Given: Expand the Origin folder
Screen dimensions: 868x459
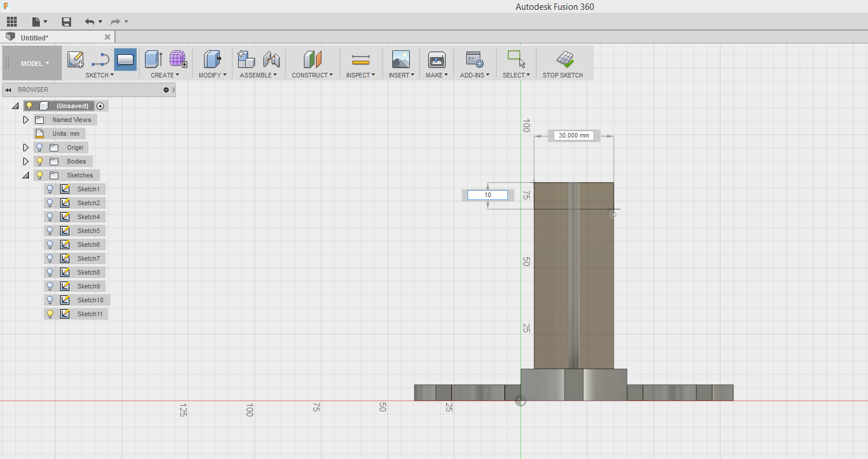Looking at the screenshot, I should [x=25, y=147].
